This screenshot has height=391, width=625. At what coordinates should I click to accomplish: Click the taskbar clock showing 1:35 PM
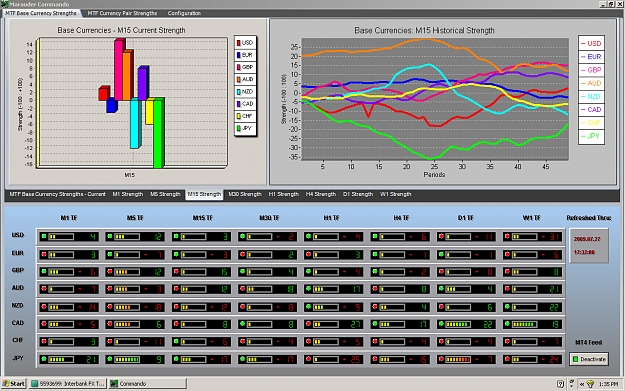coord(608,384)
